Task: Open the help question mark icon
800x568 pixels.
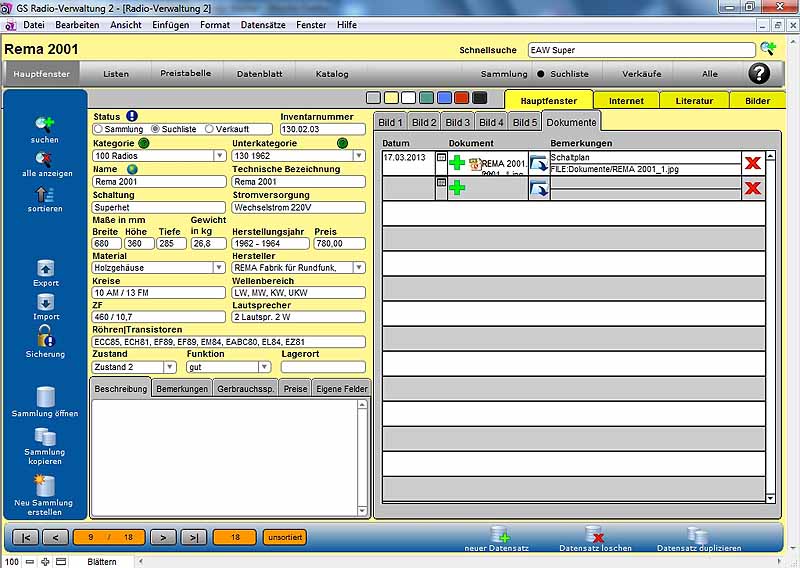Action: point(760,74)
